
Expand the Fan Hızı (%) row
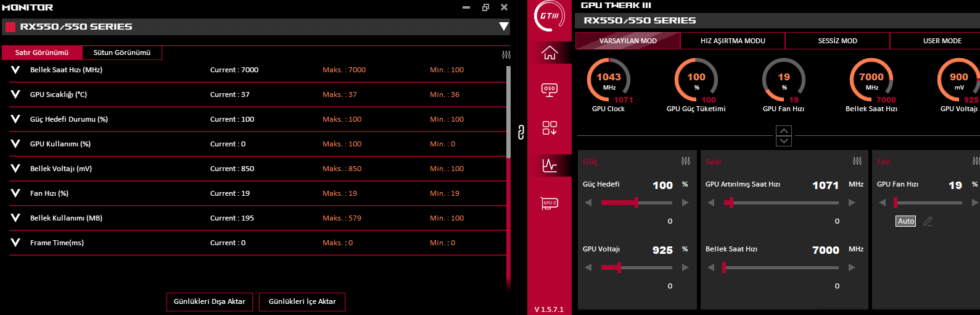coord(15,193)
